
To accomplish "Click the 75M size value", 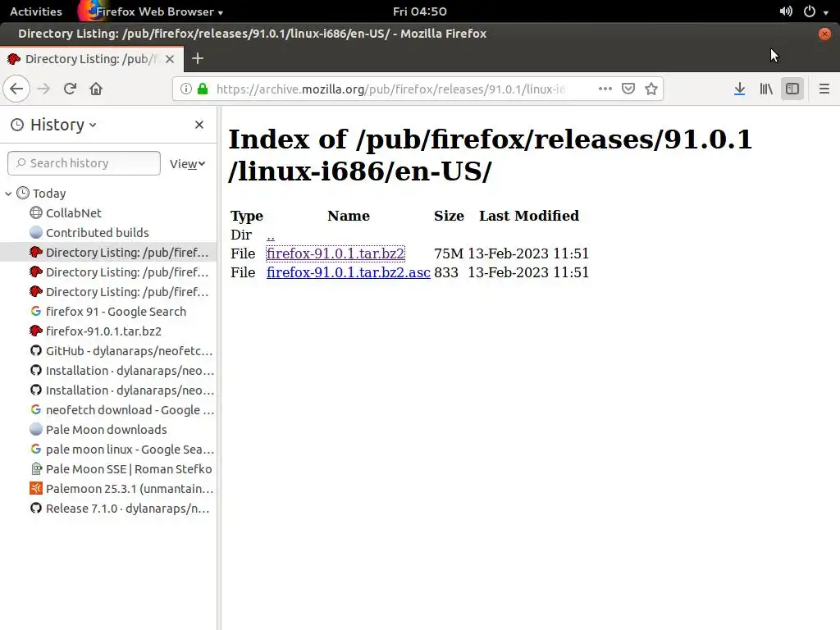I will [449, 253].
